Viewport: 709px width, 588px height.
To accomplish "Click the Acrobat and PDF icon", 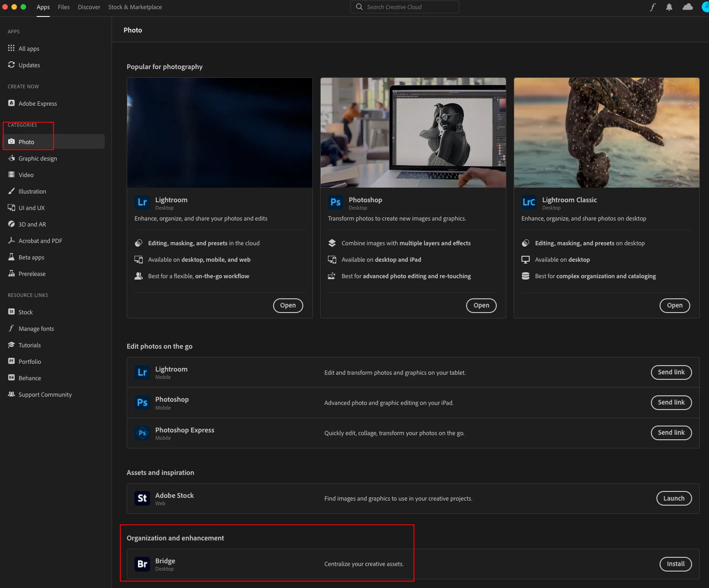I will [x=11, y=240].
